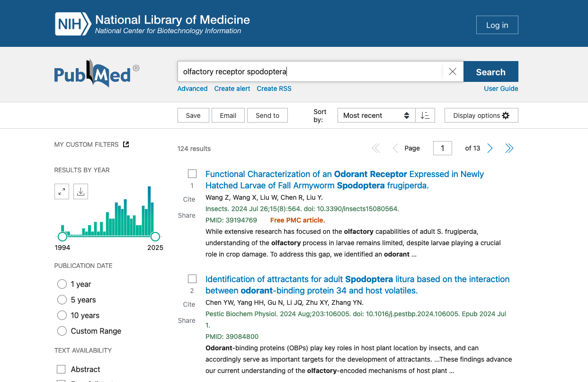Click Cite under the first result
Screen dimensions: 588x382
pyautogui.click(x=189, y=199)
